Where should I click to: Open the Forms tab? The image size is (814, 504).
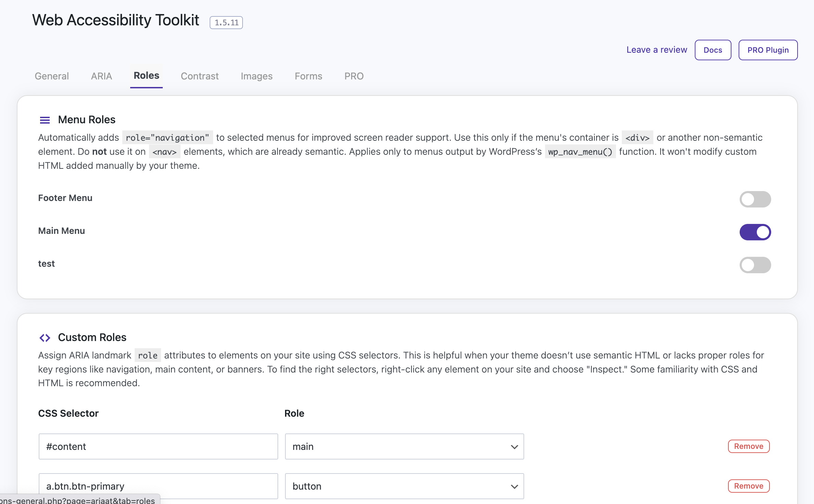308,76
